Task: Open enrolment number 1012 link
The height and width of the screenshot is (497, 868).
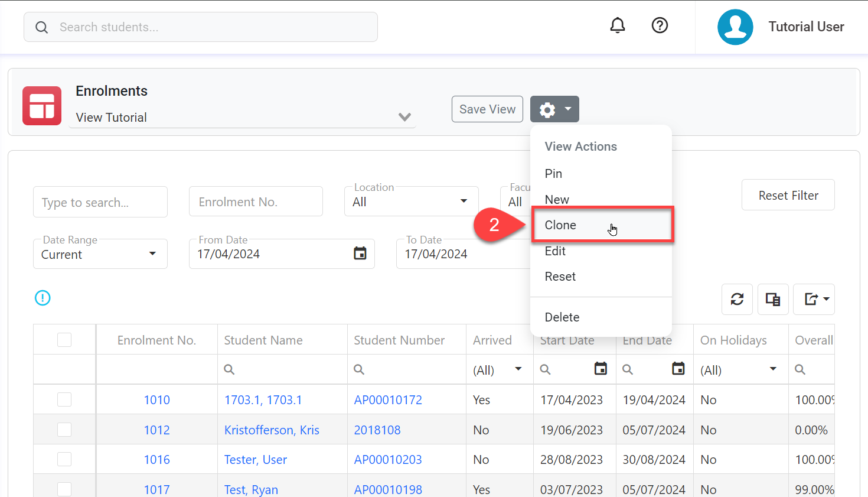Action: click(157, 430)
